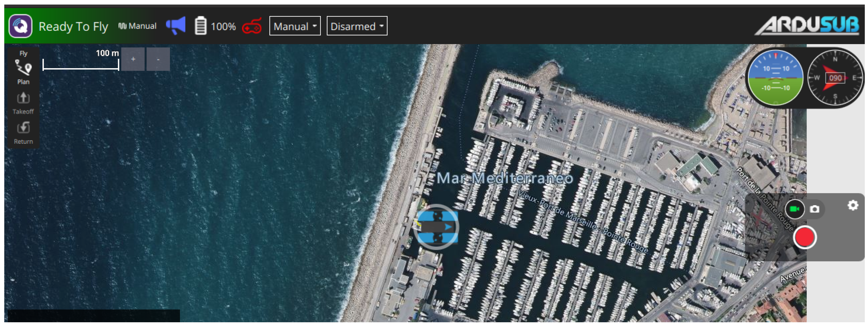Click the blue megaphone messages icon
868x326 pixels.
point(176,26)
